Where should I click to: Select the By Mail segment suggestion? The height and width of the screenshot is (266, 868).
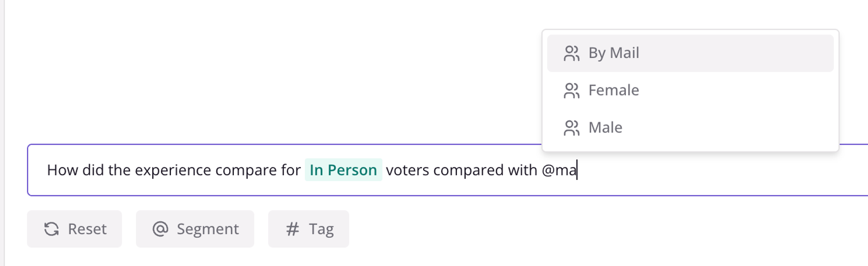(x=690, y=53)
